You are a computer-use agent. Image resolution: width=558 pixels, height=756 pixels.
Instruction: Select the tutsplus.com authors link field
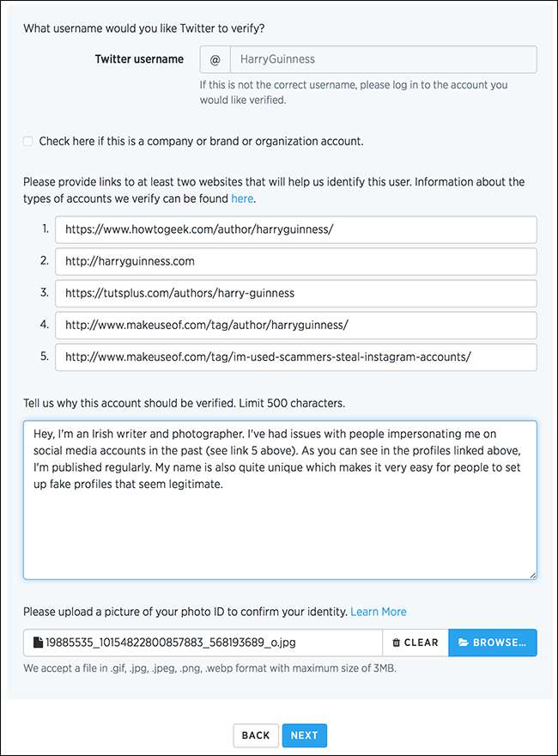click(295, 293)
